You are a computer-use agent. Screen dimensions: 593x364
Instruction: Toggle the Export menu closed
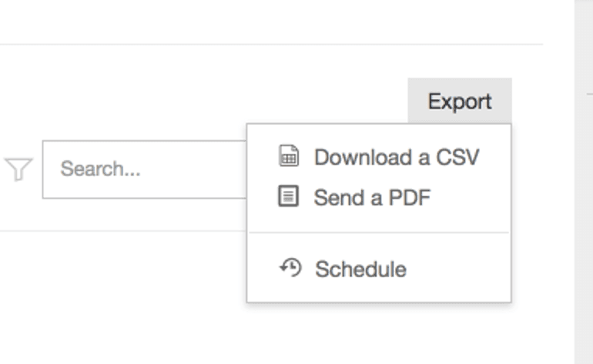point(459,101)
